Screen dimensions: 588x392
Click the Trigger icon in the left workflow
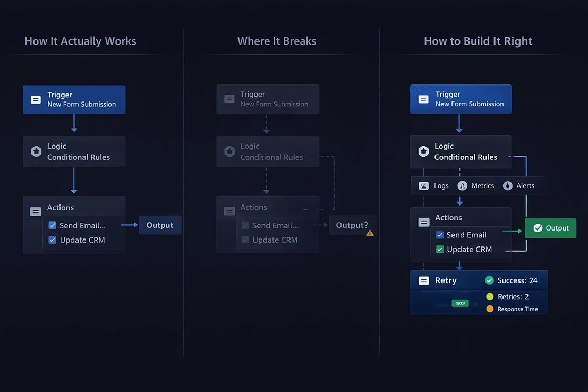(x=36, y=100)
